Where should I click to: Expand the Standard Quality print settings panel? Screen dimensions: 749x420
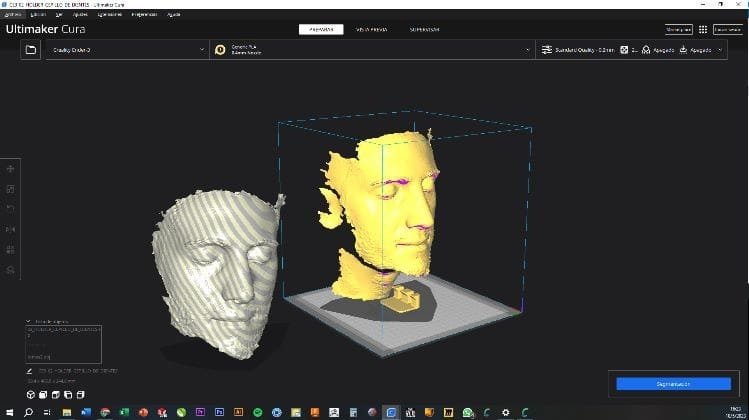[631, 50]
